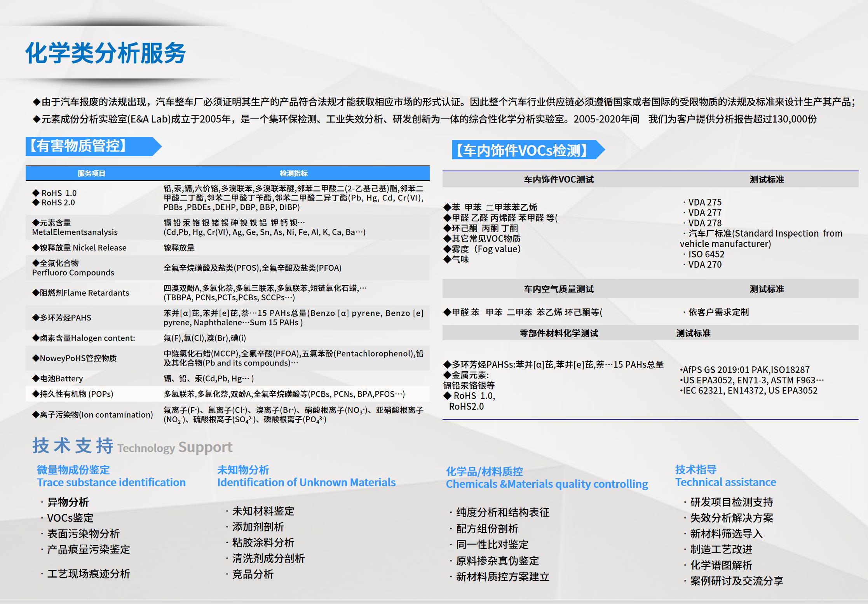
Task: Select the 【车内饰件VOCs检测】 section banner
Action: 528,150
